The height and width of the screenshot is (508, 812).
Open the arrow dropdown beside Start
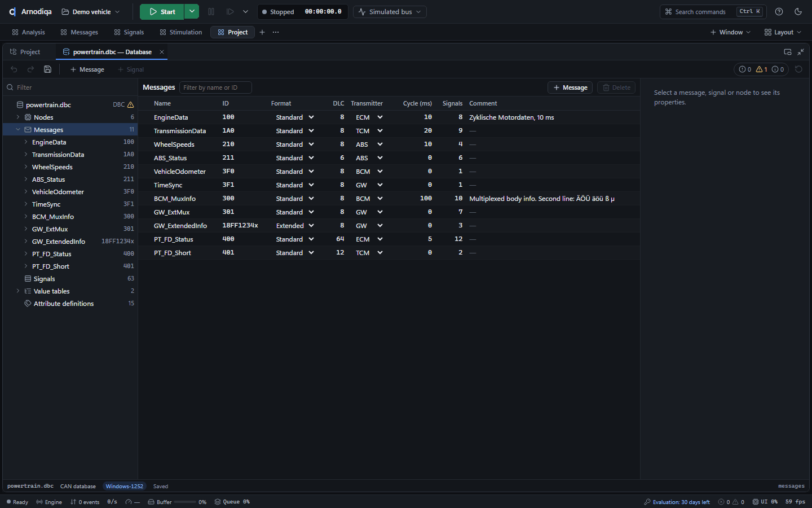coord(192,12)
